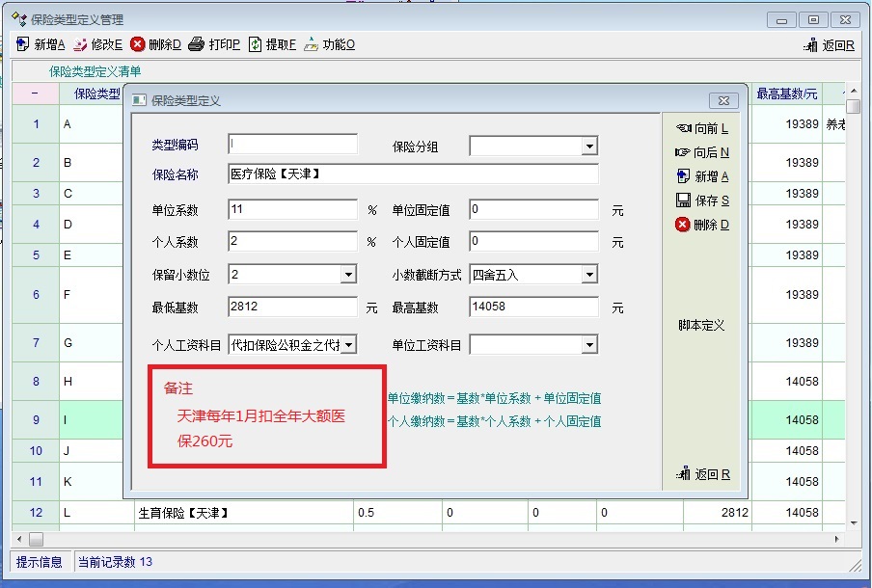Expand the 单位工资科目 dropdown

click(x=588, y=345)
